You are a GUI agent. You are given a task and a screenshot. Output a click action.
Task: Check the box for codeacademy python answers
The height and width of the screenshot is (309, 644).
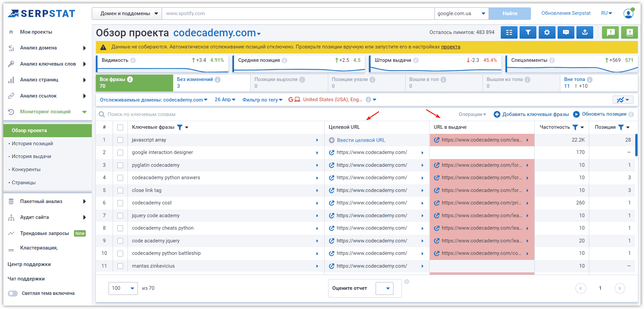click(120, 178)
